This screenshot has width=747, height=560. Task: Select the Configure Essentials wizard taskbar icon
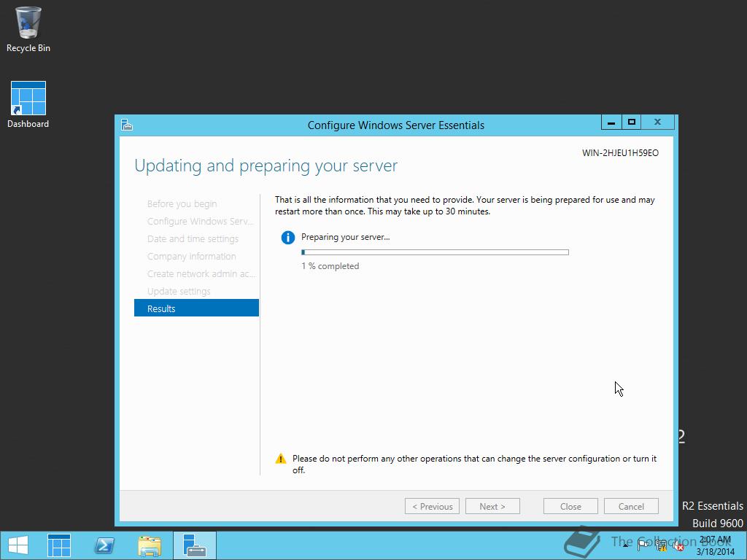194,545
